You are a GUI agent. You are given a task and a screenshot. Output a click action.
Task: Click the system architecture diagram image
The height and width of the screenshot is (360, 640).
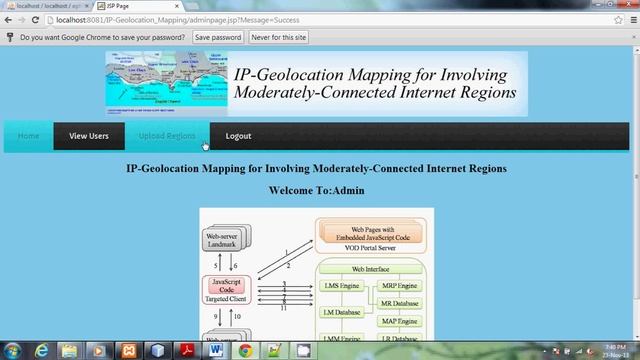316,273
